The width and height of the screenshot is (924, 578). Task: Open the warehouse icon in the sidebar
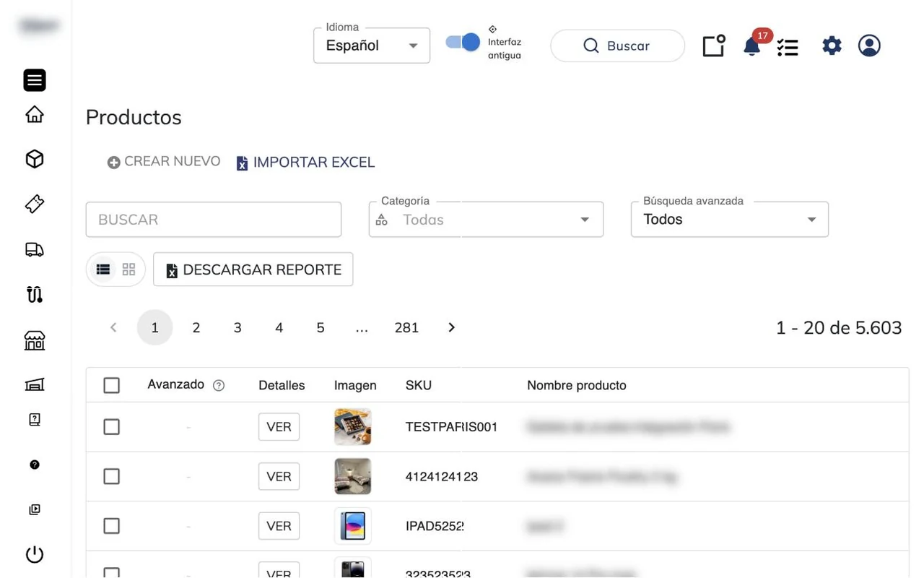[35, 384]
